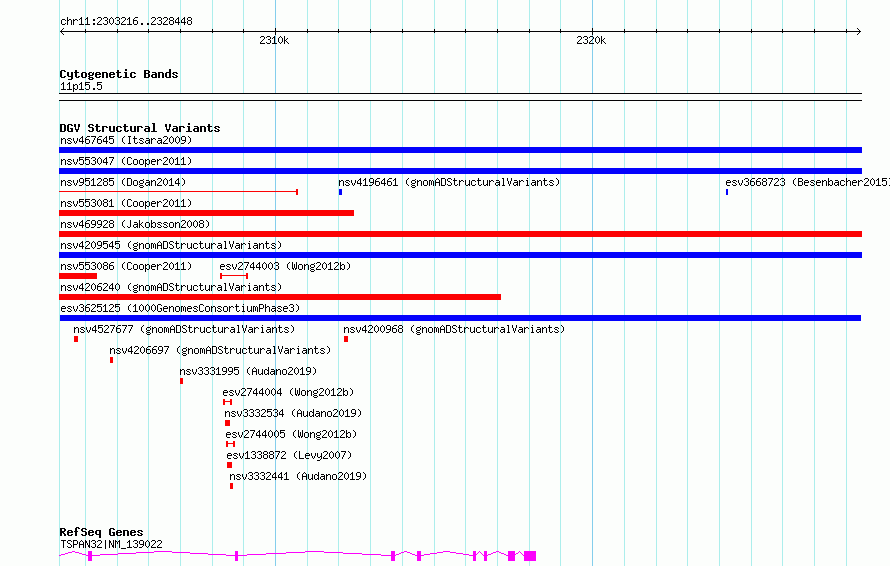This screenshot has width=890, height=566.
Task: Open nsv3332534 (Audano2019) label
Action: (293, 413)
